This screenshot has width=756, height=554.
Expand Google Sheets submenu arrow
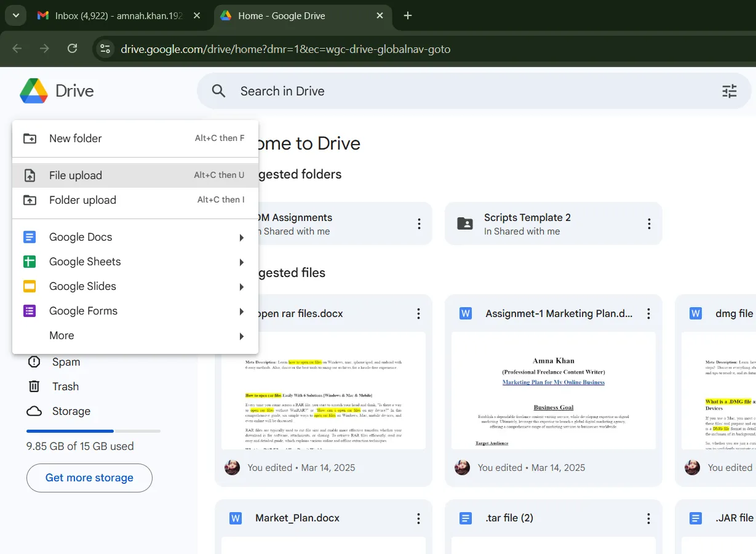click(242, 262)
